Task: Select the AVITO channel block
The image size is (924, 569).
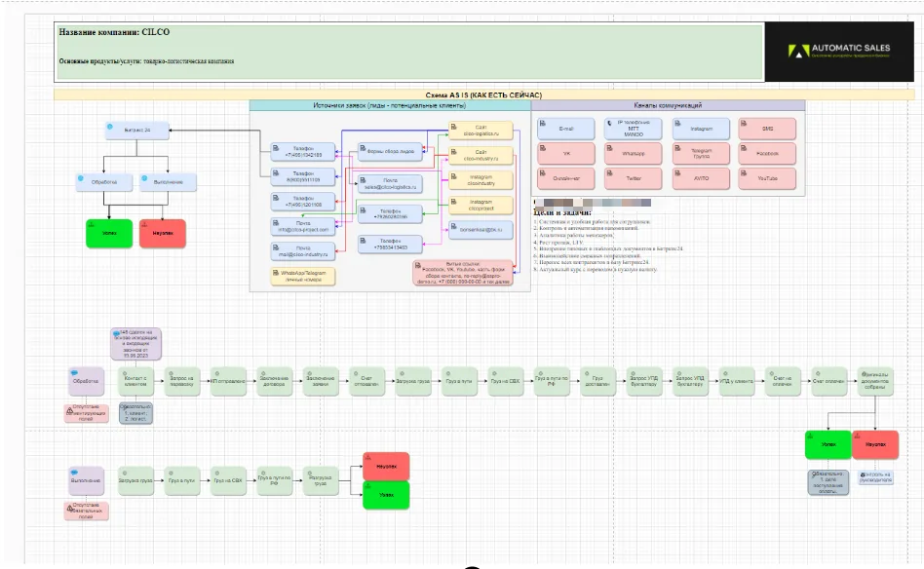Action: click(x=701, y=178)
